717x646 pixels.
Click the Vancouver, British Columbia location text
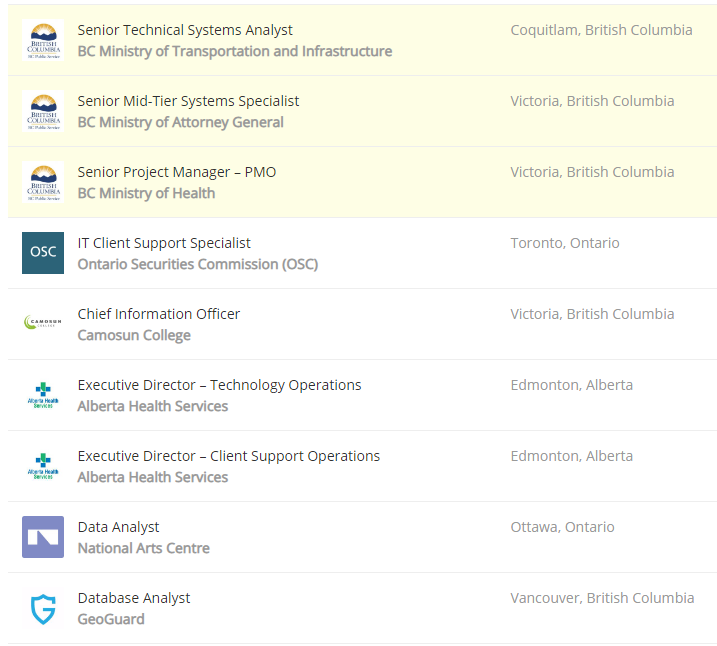(x=601, y=598)
